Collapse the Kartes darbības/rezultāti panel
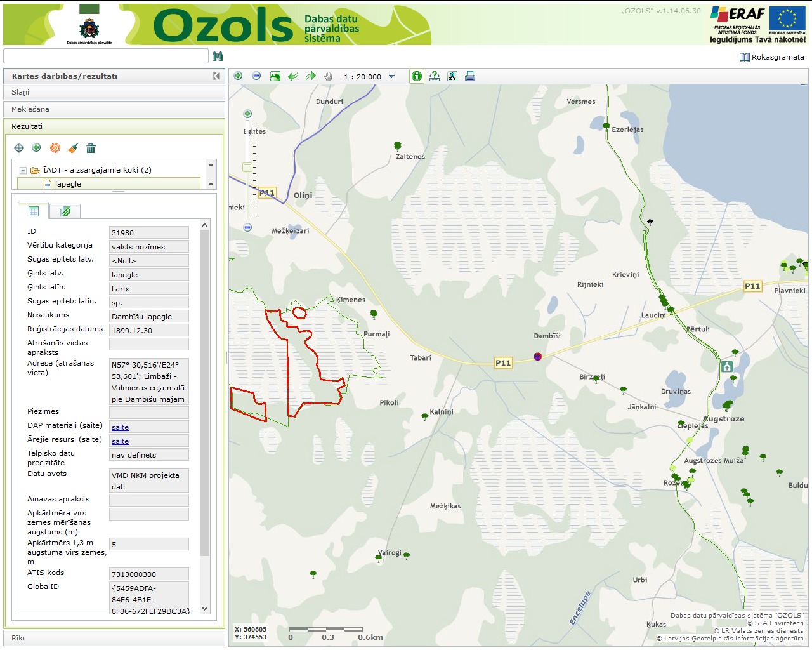 pyautogui.click(x=216, y=76)
